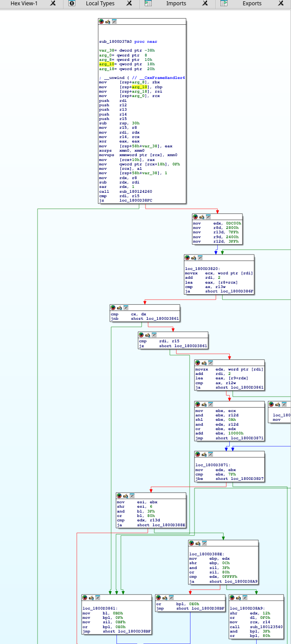The height and width of the screenshot is (644, 291).
Task: Click group icon on sub_1800D37A0 node header
Action: point(114,21)
